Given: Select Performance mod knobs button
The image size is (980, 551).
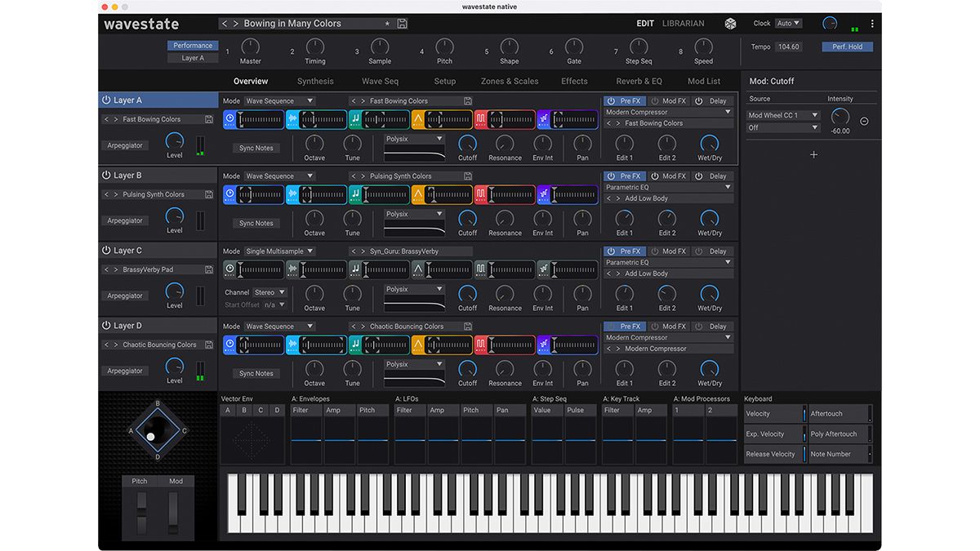Looking at the screenshot, I should coord(193,46).
